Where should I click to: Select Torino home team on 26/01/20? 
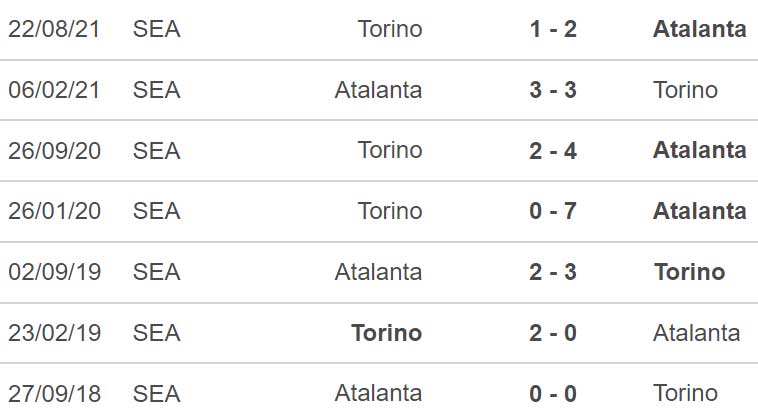point(390,211)
